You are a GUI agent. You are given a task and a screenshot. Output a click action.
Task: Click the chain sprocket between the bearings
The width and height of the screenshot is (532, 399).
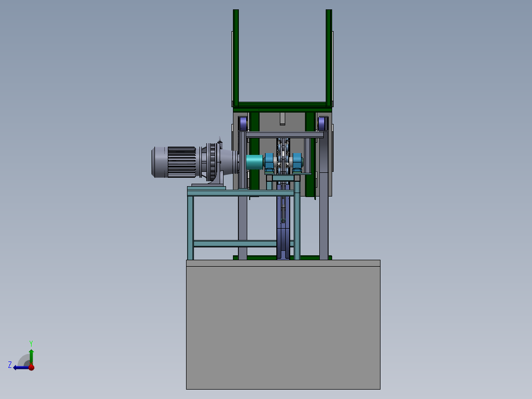283,160
